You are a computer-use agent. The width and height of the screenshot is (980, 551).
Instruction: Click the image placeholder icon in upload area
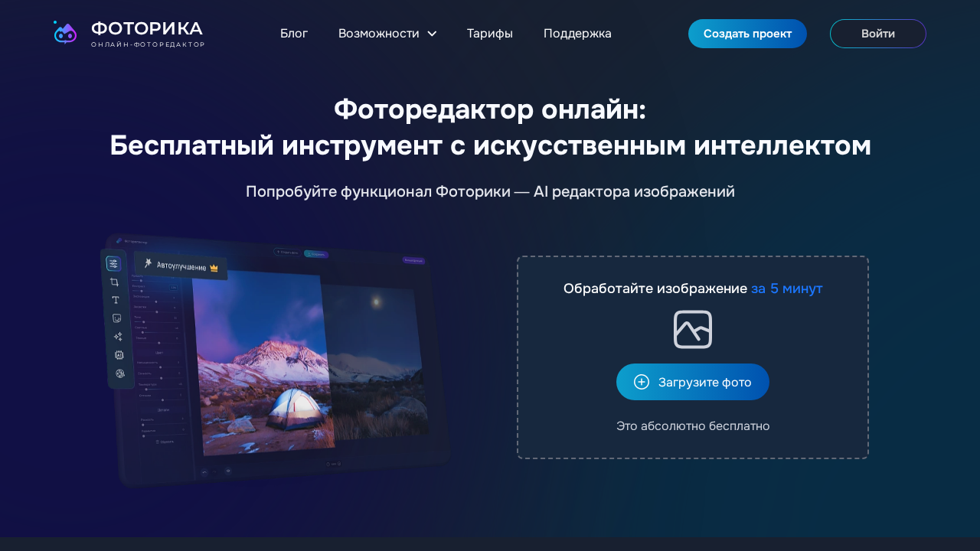(x=692, y=329)
